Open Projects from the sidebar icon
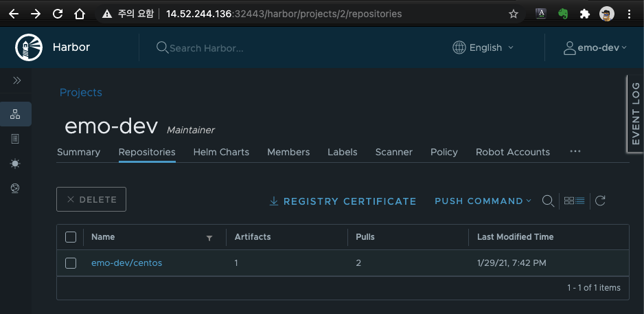The image size is (644, 314). pos(15,114)
